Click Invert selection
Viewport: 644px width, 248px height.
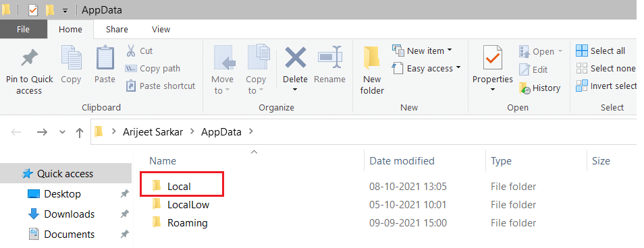(606, 86)
